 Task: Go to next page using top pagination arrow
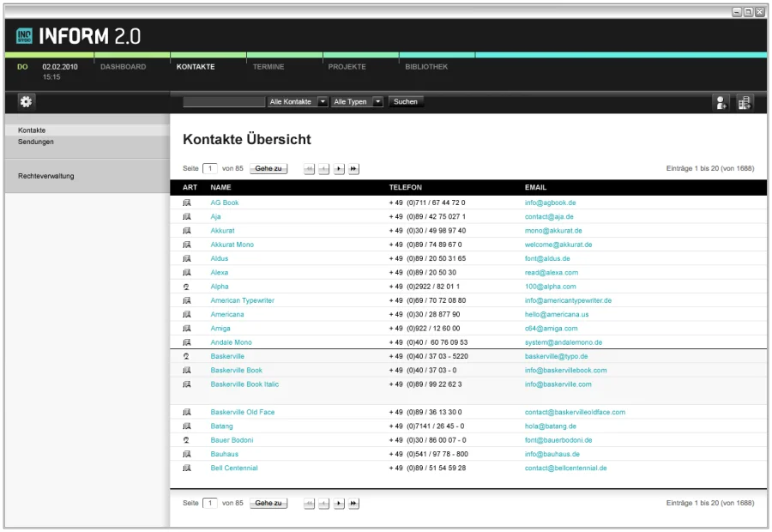click(339, 169)
